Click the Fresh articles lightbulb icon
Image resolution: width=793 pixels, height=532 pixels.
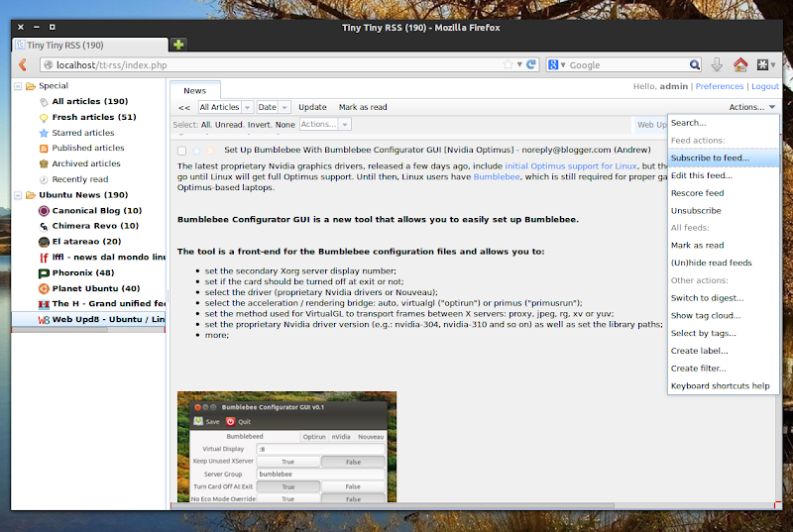[44, 117]
